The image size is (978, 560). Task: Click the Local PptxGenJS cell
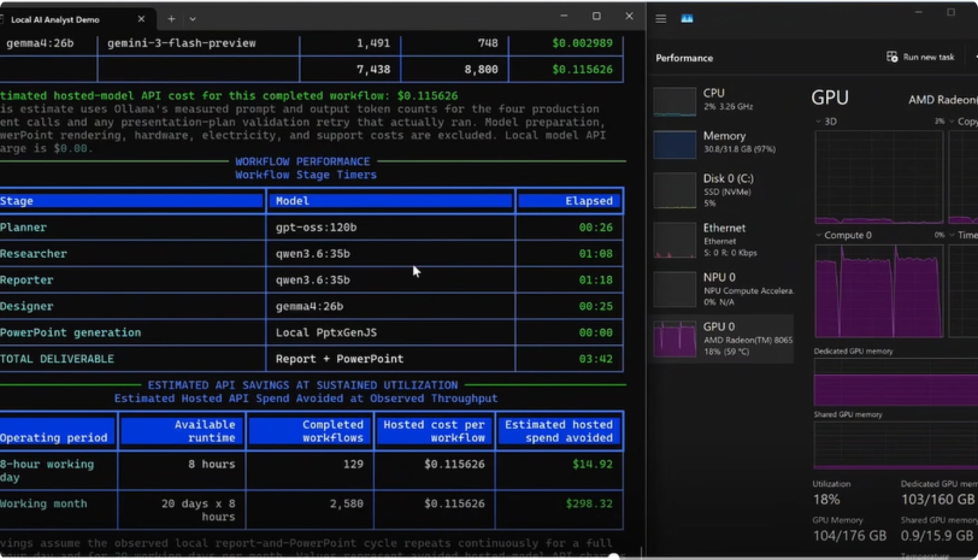pos(326,332)
